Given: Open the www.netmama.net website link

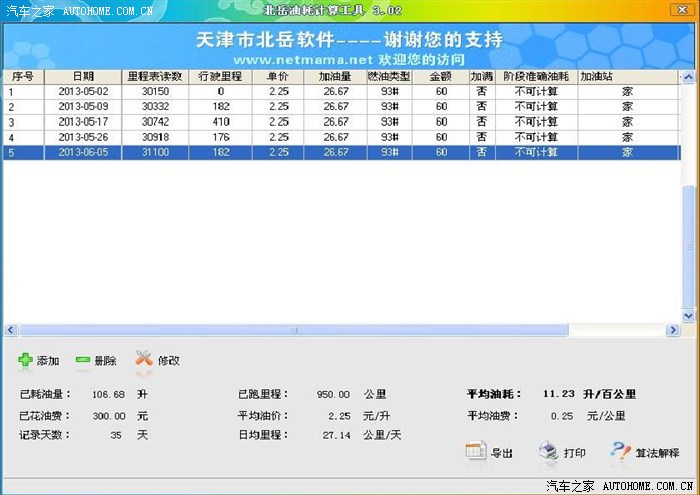Looking at the screenshot, I should click(278, 59).
